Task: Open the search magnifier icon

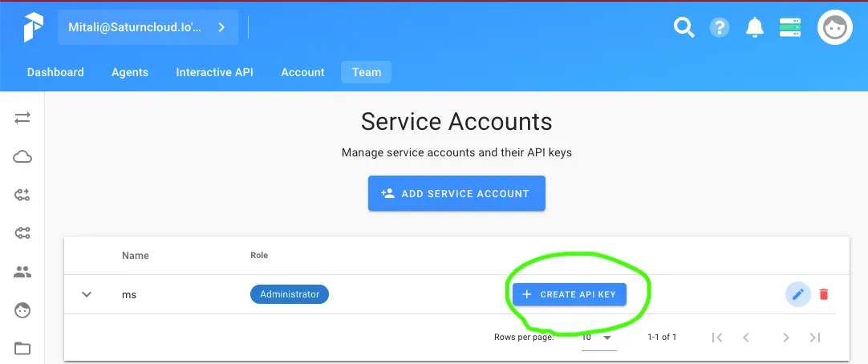Action: coord(683,28)
